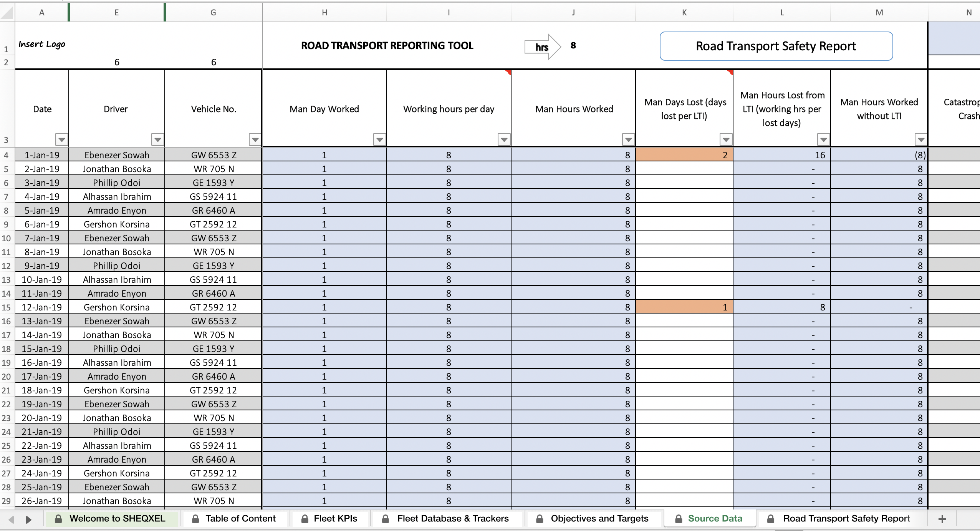Select Jonathan Bosoka in row 5
Image resolution: width=980 pixels, height=531 pixels.
tap(117, 169)
